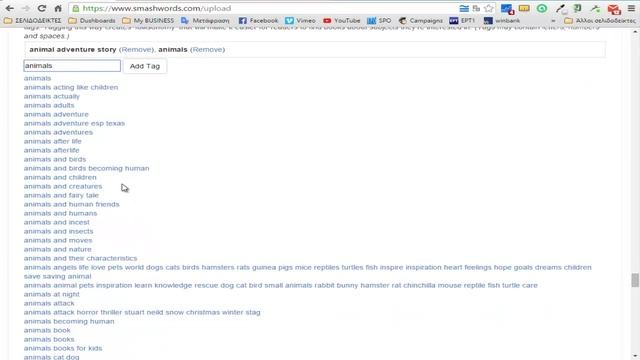The width and height of the screenshot is (640, 360).
Task: Select the 'animals adventures' suggestion
Action: 58,132
